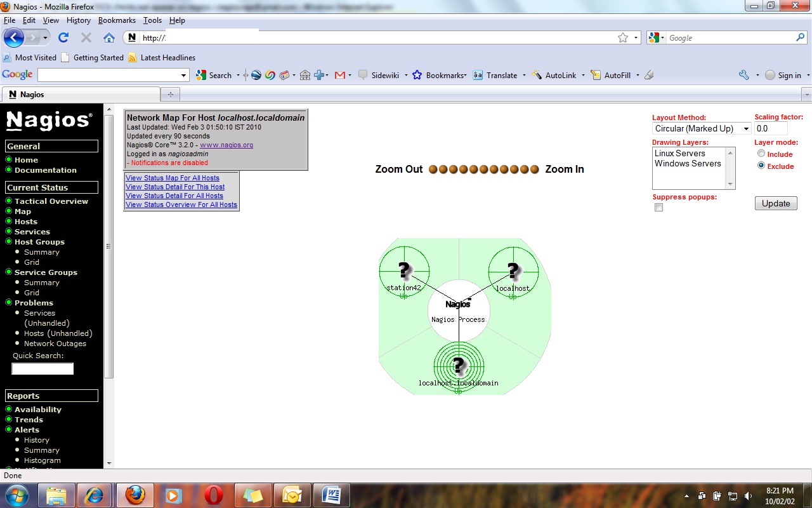Open the Tools menu
812x508 pixels.
(152, 20)
